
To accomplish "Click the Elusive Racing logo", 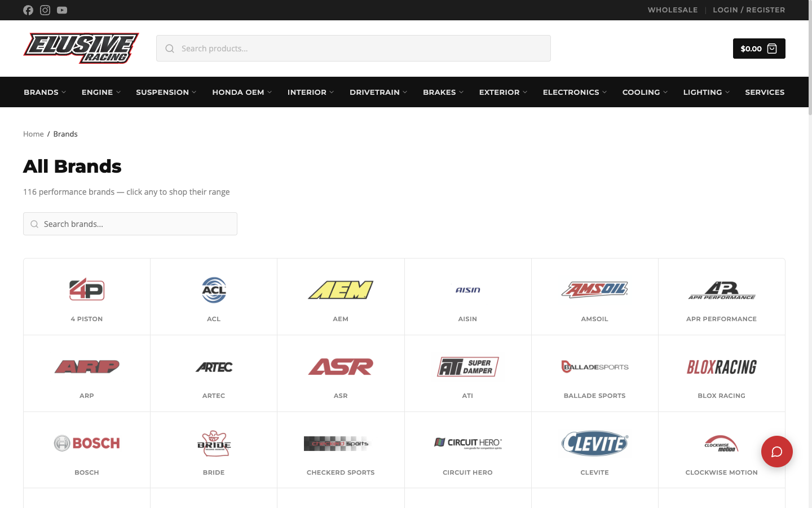I will (x=81, y=49).
